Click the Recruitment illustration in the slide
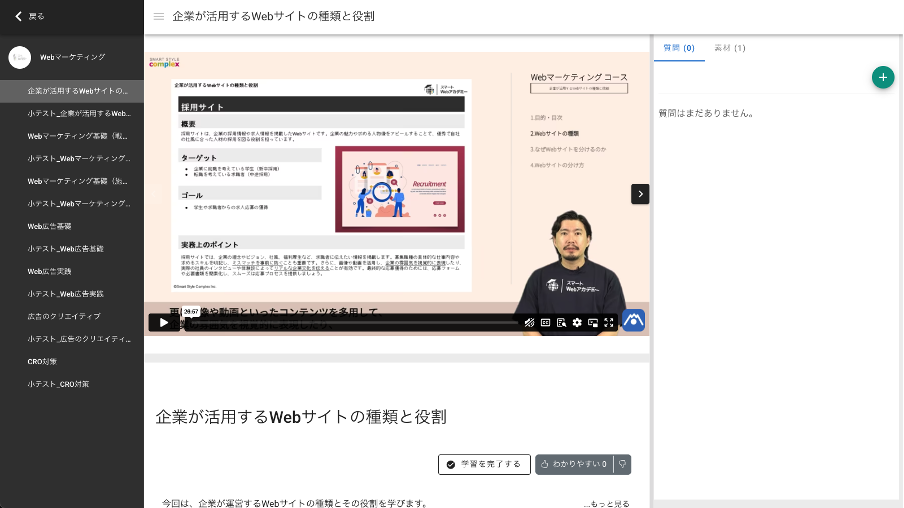The height and width of the screenshot is (508, 904). [x=400, y=189]
